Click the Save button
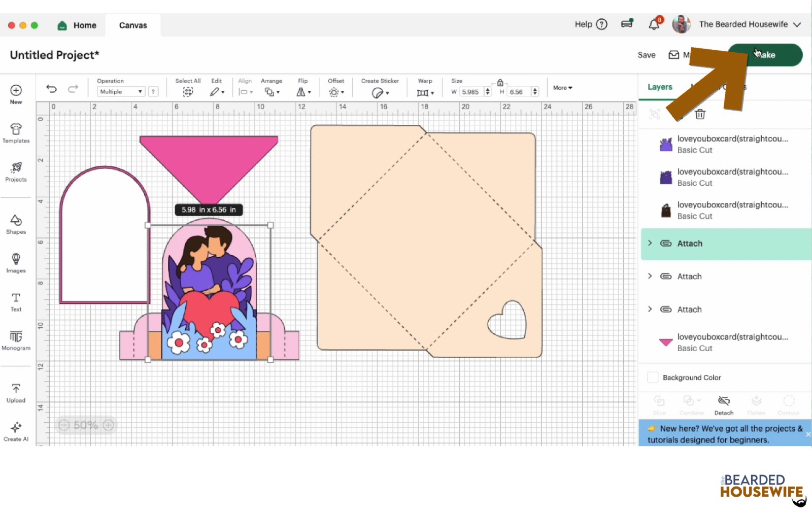This screenshot has width=812, height=516. [x=647, y=55]
